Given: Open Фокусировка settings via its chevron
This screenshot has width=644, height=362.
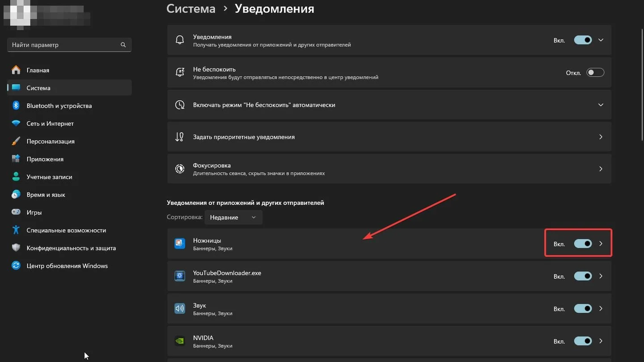Looking at the screenshot, I should click(601, 169).
